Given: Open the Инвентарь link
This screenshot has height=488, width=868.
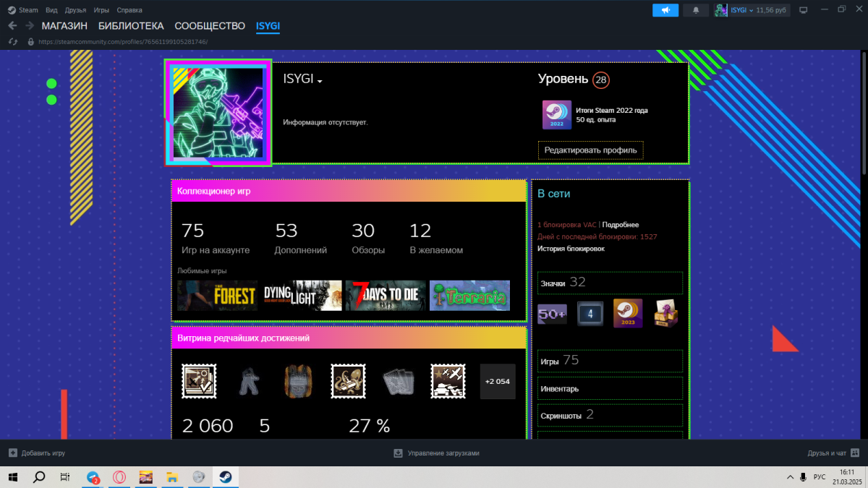Looking at the screenshot, I should (x=610, y=388).
